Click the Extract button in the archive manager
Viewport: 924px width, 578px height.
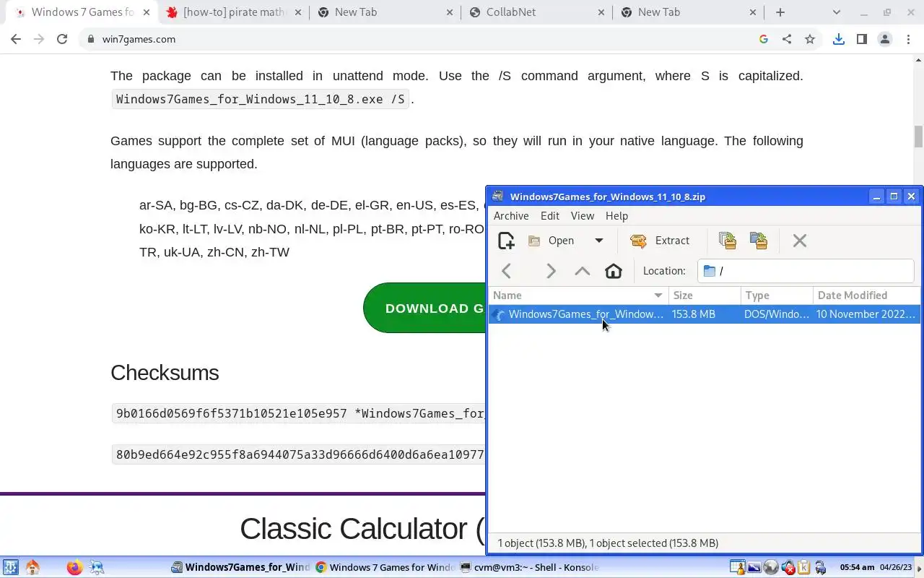660,241
